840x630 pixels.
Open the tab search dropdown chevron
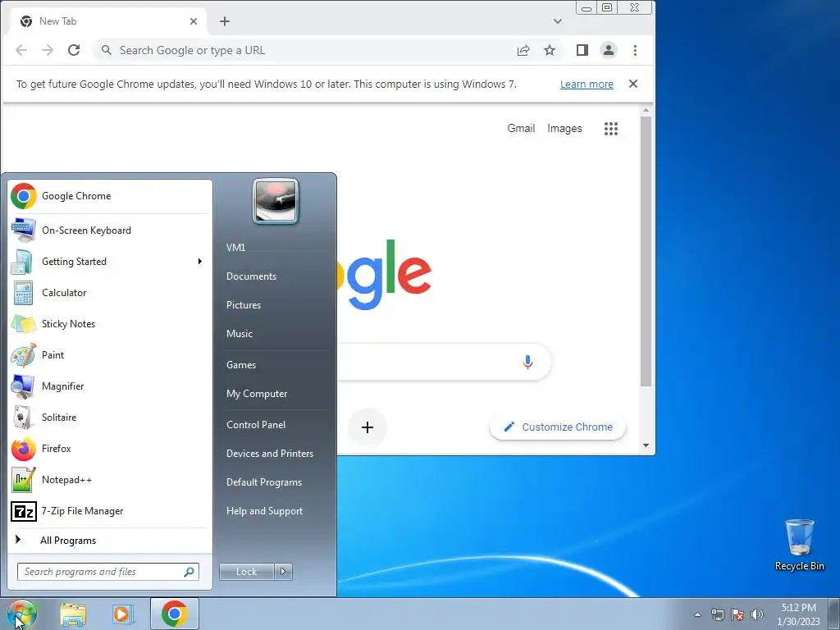[558, 21]
